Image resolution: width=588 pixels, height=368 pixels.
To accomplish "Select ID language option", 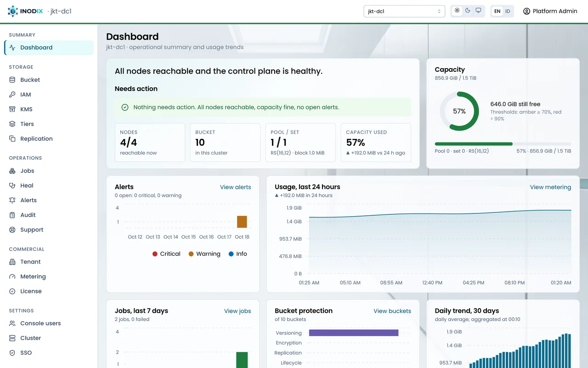I will [508, 11].
